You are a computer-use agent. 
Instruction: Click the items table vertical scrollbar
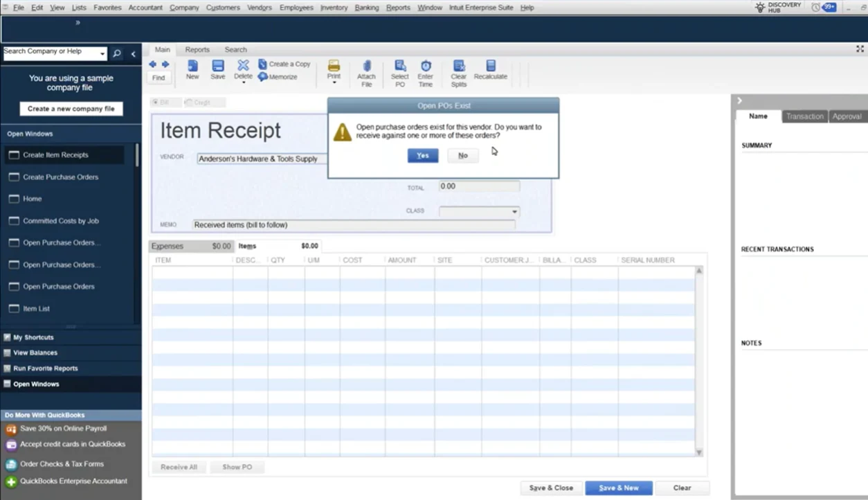pos(699,360)
